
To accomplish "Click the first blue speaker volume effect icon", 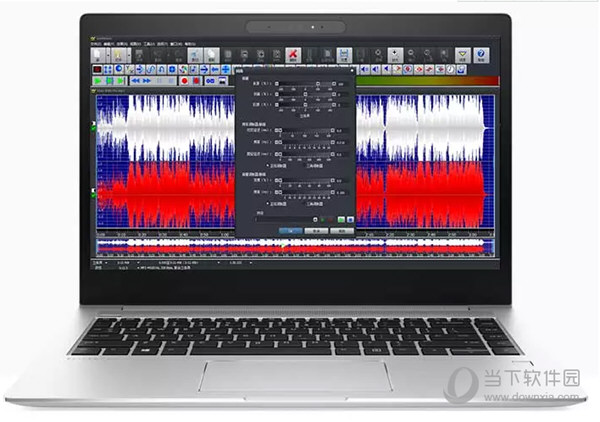I will point(365,69).
